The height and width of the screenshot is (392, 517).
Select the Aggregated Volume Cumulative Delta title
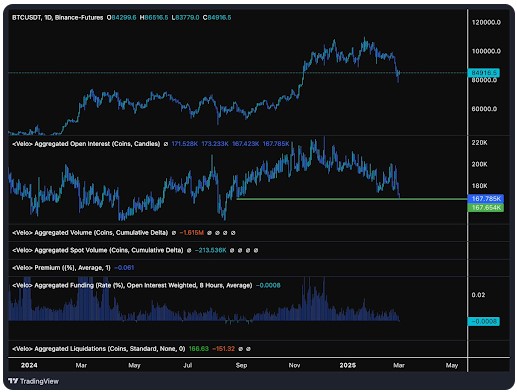[90, 233]
